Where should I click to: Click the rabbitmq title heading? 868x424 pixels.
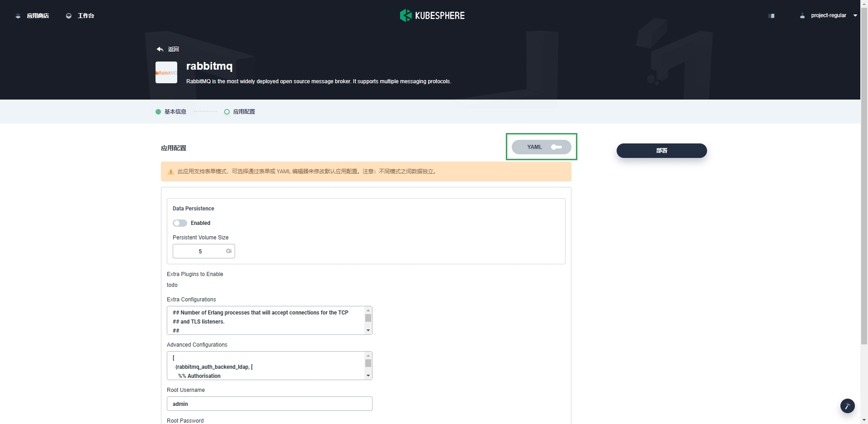point(209,66)
